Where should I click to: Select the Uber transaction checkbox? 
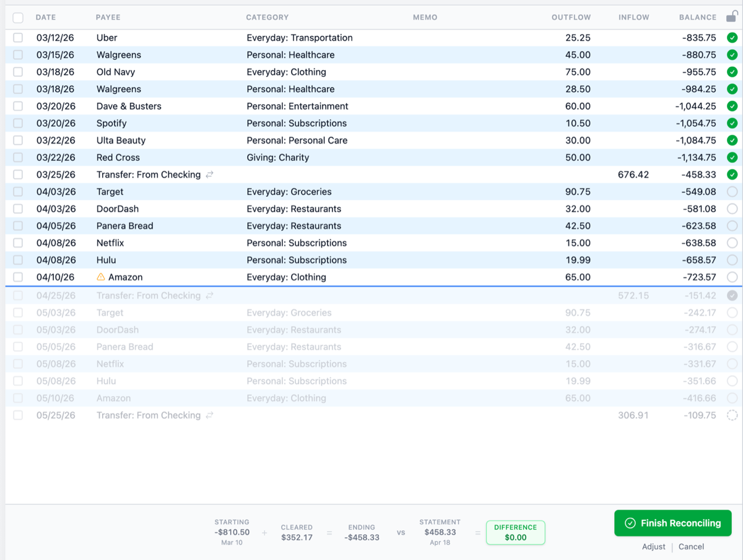tap(18, 38)
